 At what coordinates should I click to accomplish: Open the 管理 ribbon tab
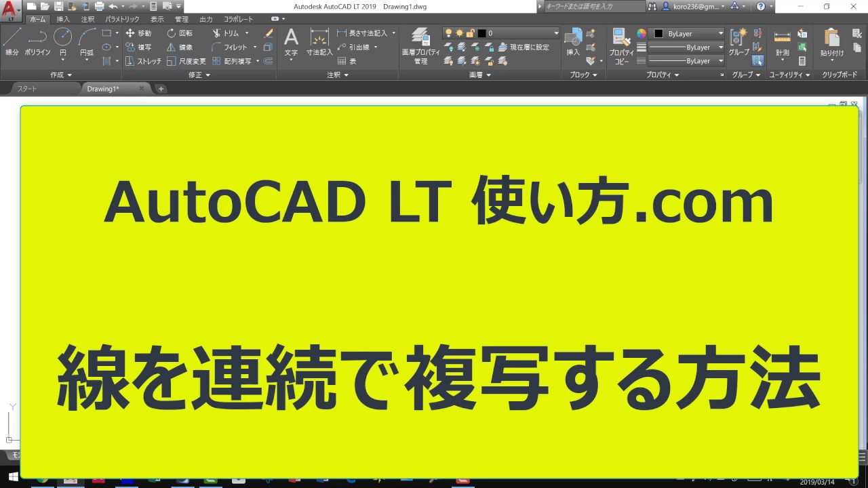181,19
